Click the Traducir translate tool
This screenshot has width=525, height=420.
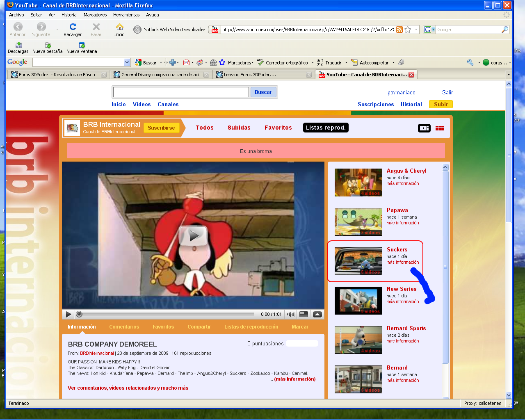tap(329, 62)
